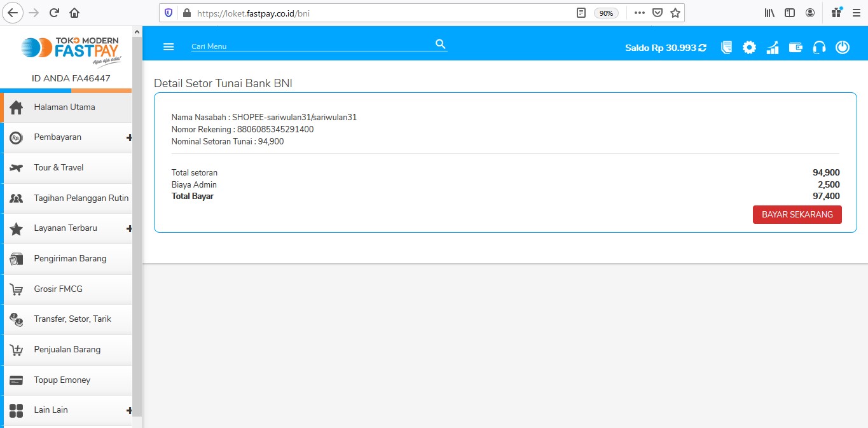
Task: Open Firefox hamburger application menu
Action: click(856, 13)
